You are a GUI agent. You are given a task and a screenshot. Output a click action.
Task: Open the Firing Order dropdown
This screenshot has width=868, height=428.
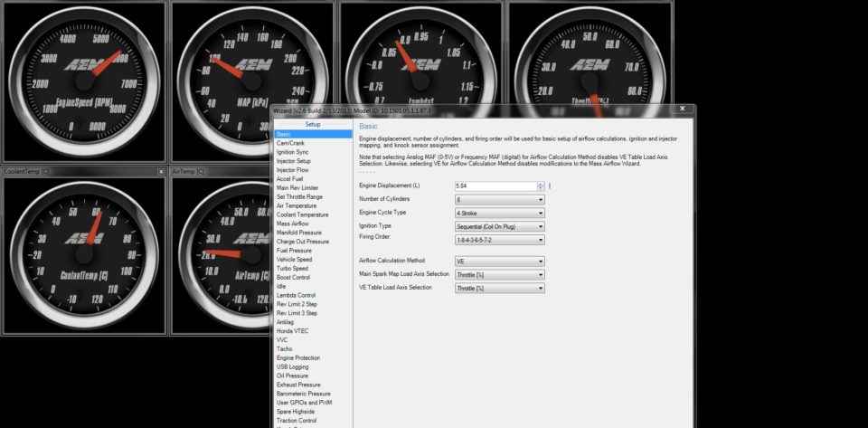coord(500,240)
